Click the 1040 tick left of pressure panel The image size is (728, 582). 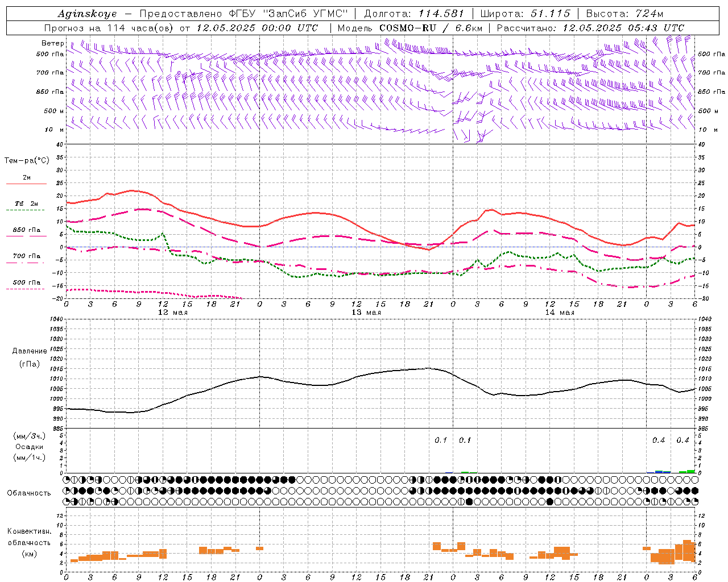(x=56, y=319)
